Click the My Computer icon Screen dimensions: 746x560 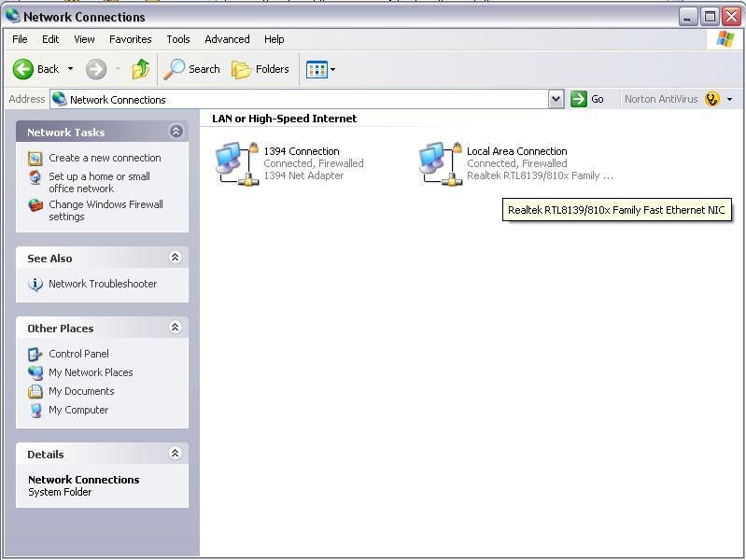point(35,410)
